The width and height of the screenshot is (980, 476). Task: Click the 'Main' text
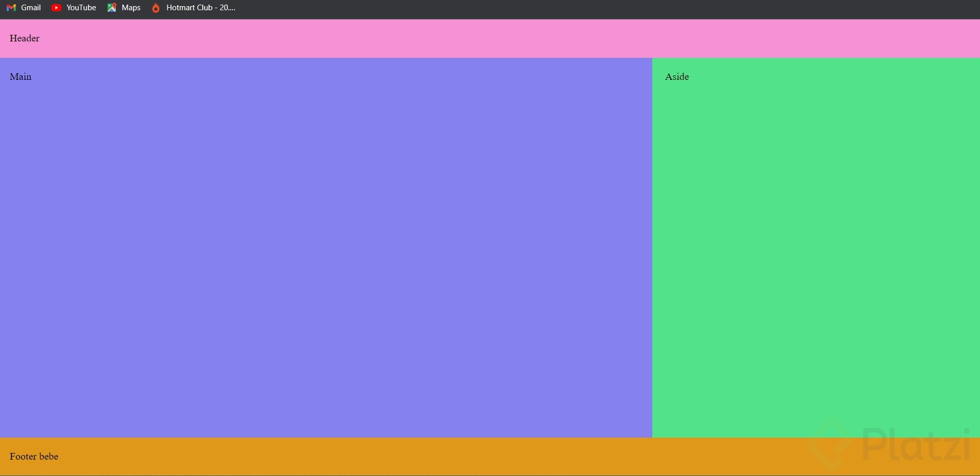pos(20,77)
